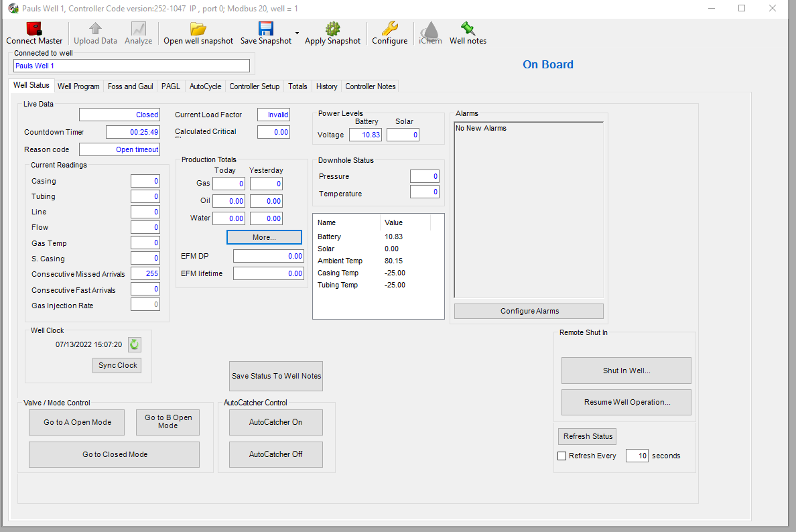
Task: Switch to the History tab
Action: [x=326, y=86]
